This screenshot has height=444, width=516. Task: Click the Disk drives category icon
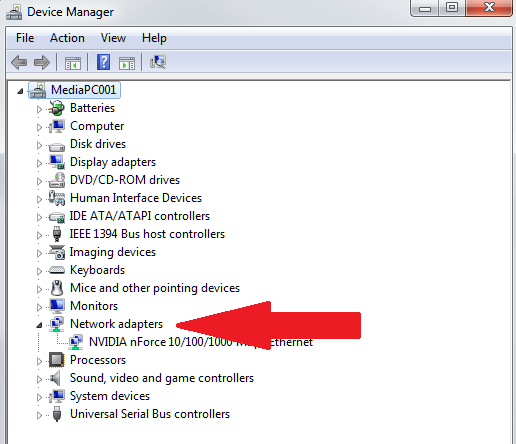pos(57,146)
